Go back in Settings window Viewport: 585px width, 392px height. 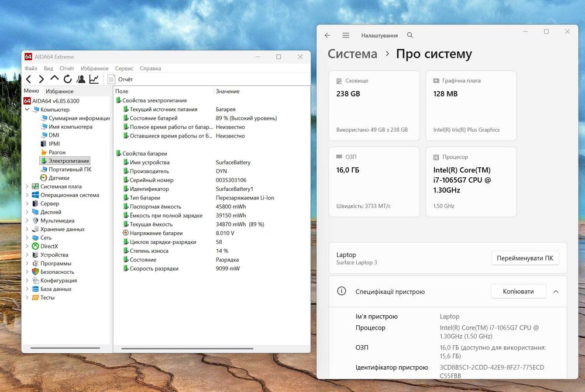[x=328, y=35]
